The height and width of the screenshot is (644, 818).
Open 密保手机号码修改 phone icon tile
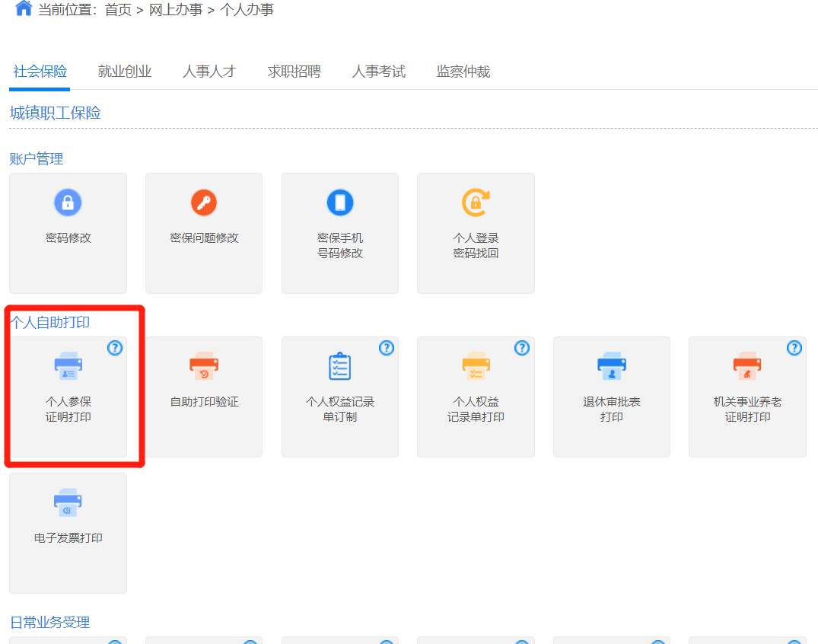(340, 203)
